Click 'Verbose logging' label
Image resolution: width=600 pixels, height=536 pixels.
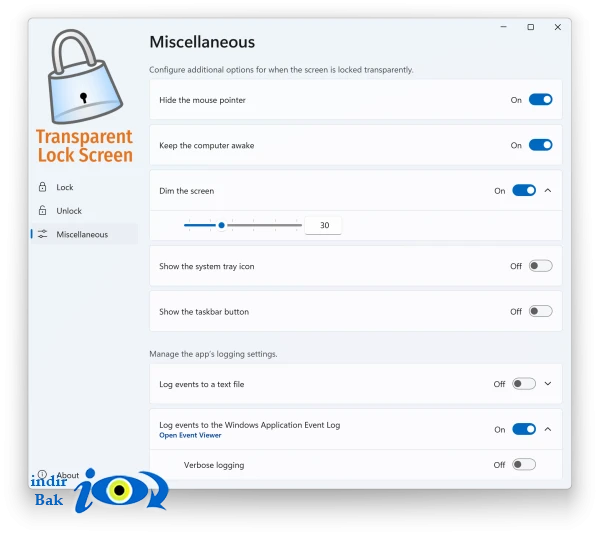214,465
